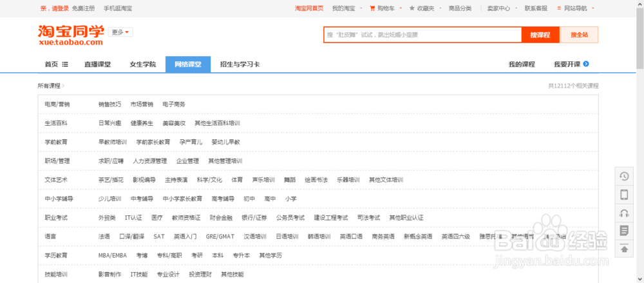
Task: Select the 市场营销 category link
Action: [142, 104]
